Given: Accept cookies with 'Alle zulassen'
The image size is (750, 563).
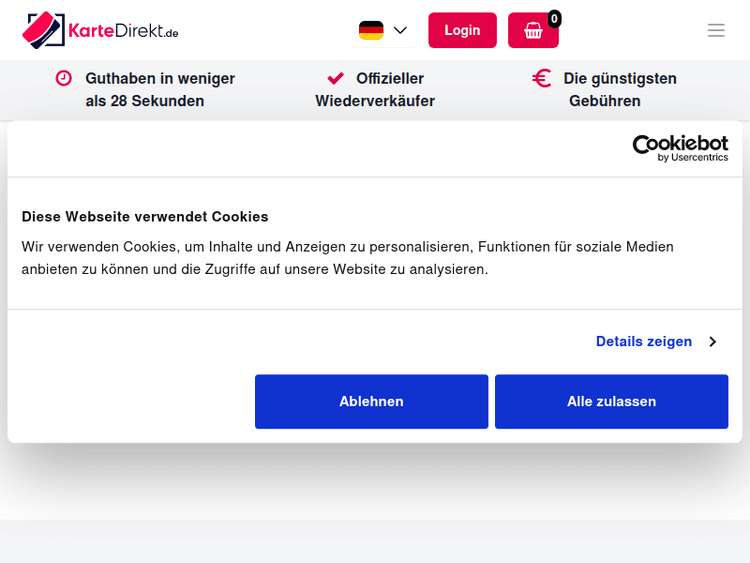Looking at the screenshot, I should pos(611,401).
